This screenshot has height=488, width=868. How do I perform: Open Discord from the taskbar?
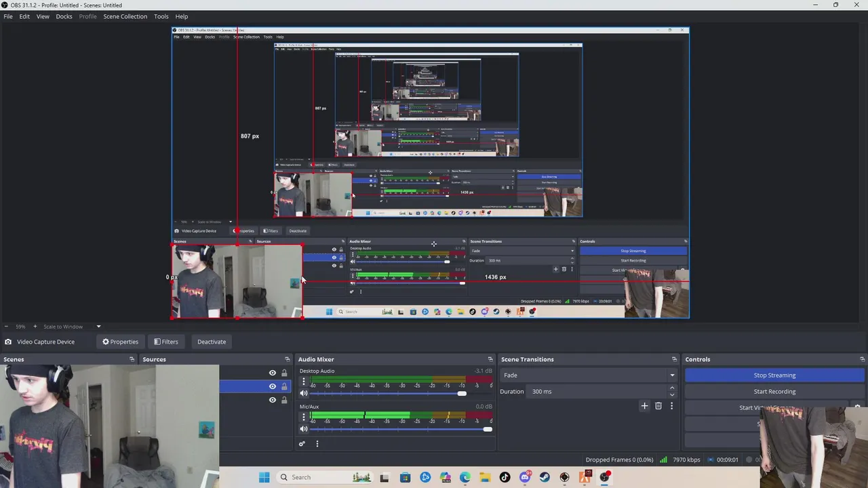pyautogui.click(x=524, y=477)
